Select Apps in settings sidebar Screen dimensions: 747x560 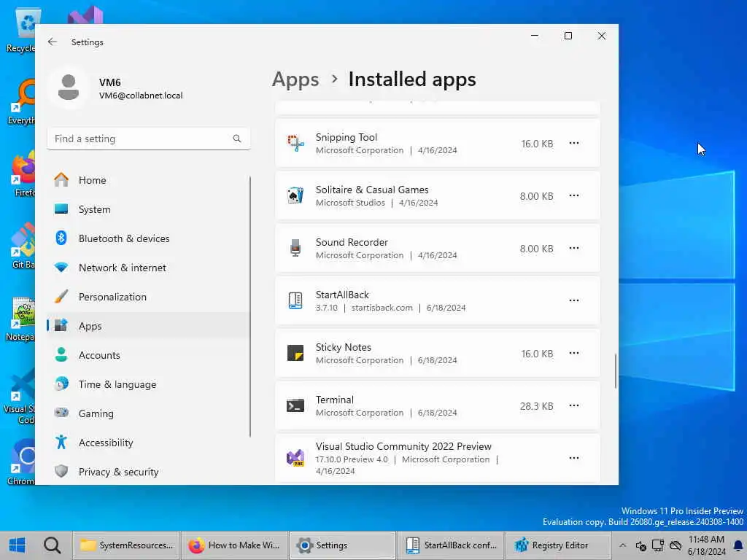click(x=147, y=326)
